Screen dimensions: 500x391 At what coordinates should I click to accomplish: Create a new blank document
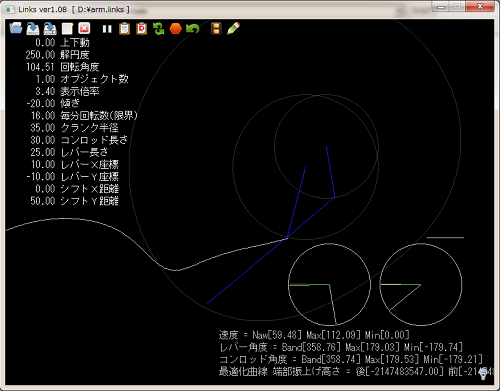[x=67, y=28]
